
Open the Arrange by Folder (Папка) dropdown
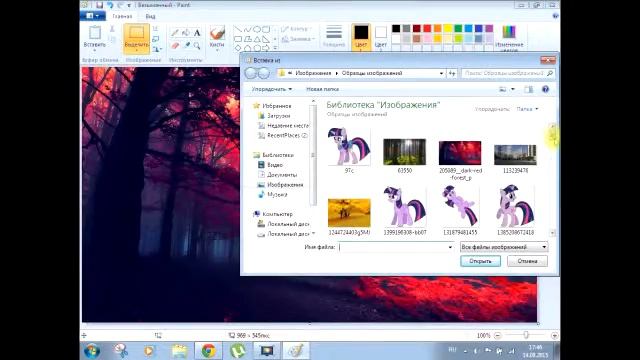(527, 109)
